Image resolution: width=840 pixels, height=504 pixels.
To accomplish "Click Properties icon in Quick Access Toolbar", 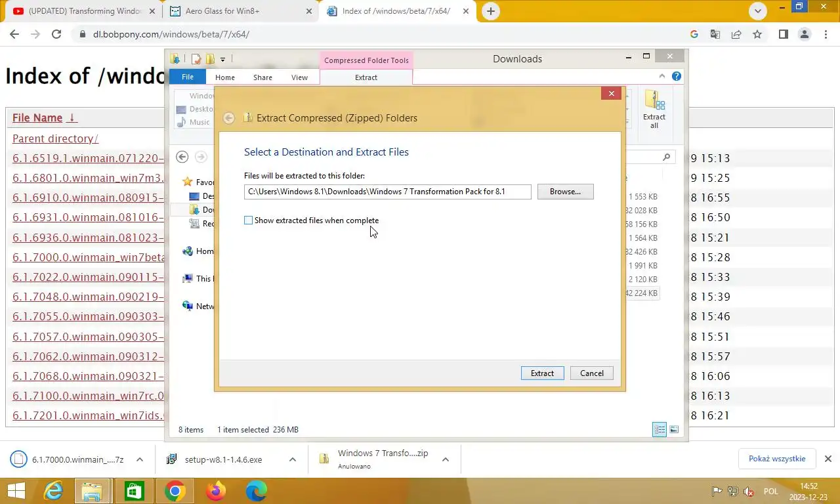I will coord(196,59).
